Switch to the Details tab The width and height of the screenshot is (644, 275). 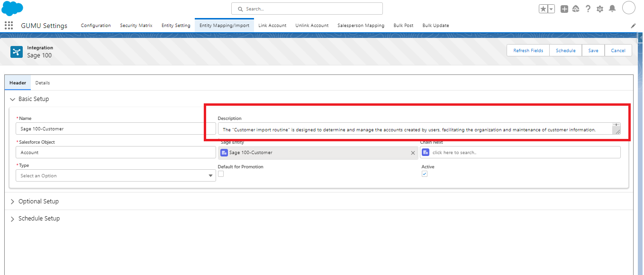tap(43, 83)
